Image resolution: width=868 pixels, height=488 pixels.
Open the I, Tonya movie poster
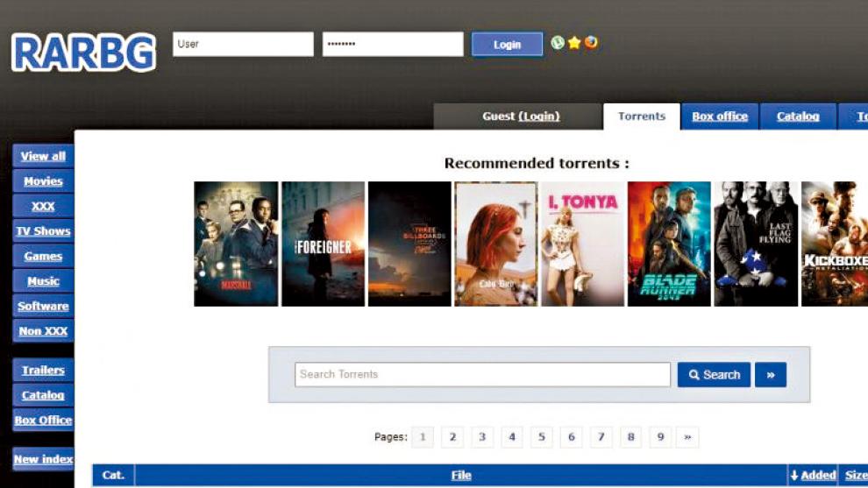582,244
